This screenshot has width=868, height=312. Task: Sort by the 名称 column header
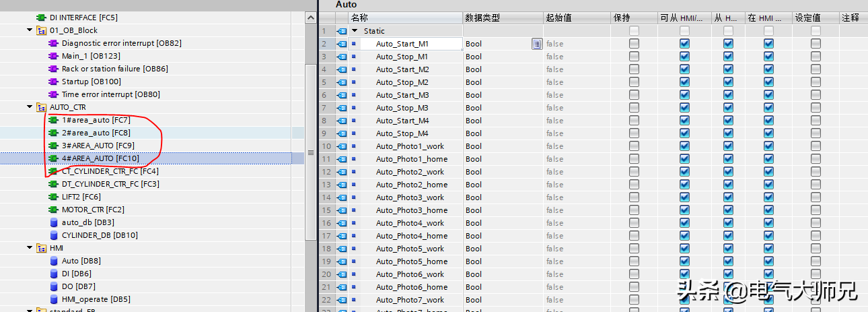coord(406,18)
